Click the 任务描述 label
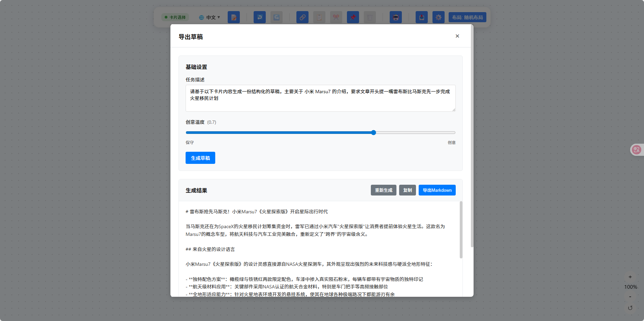 [x=195, y=80]
